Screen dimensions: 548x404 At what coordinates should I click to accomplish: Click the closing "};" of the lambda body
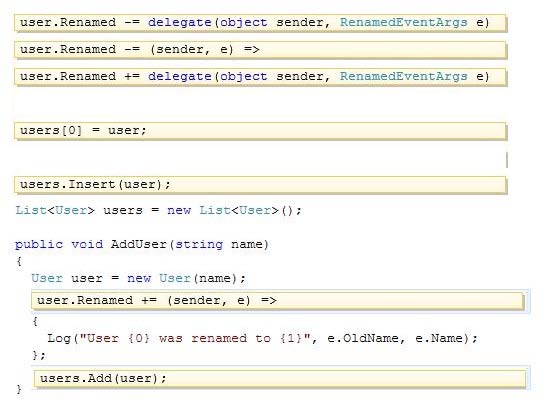pos(39,355)
